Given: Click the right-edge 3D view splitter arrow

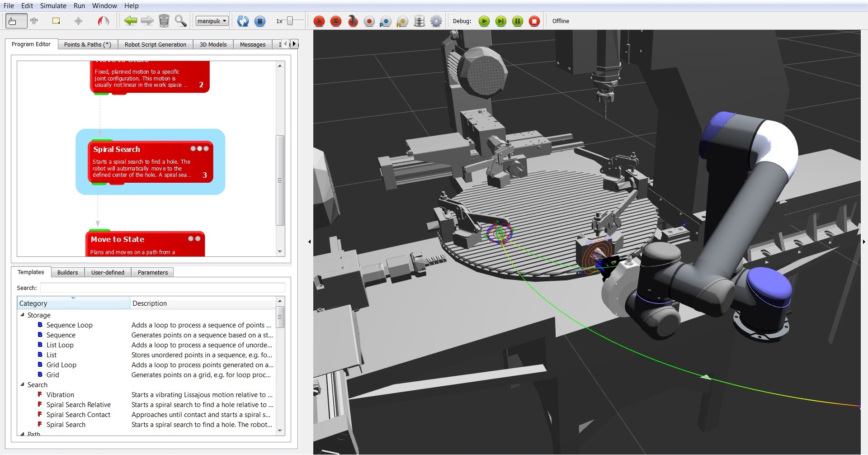Looking at the screenshot, I should pos(864,242).
